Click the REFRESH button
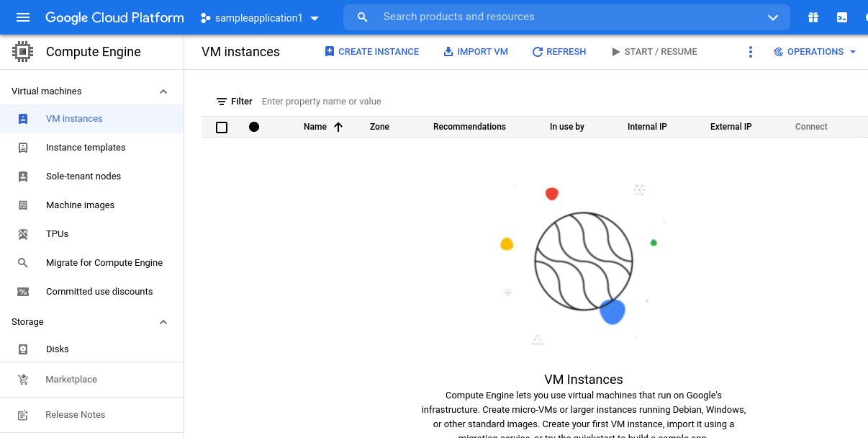This screenshot has width=868, height=438. tap(559, 52)
